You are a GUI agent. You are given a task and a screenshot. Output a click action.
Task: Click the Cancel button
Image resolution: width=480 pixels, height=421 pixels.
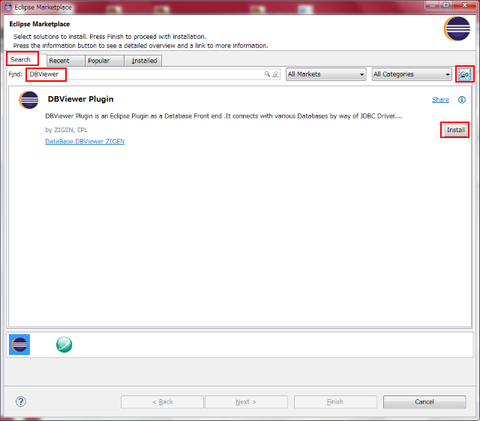424,402
